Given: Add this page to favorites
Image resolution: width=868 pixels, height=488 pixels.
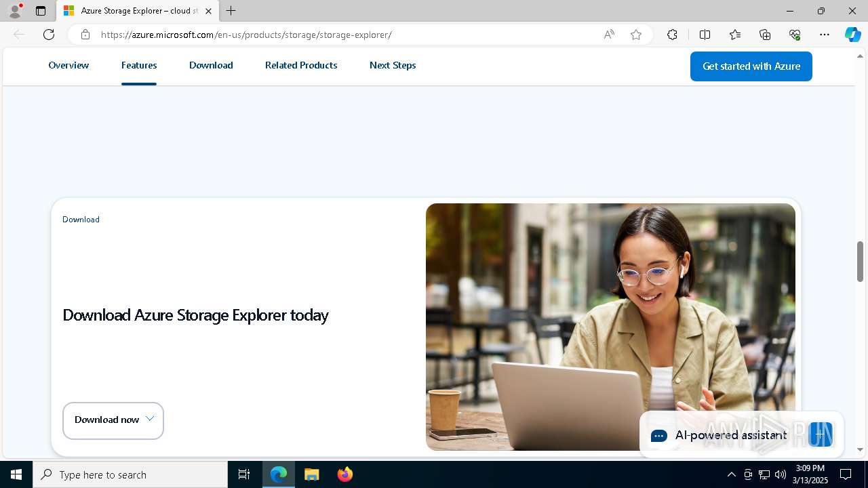Looking at the screenshot, I should point(636,35).
